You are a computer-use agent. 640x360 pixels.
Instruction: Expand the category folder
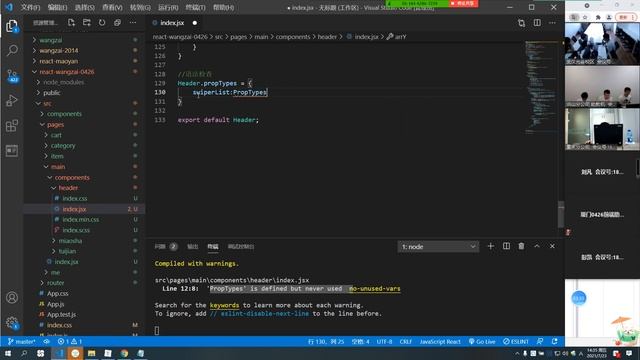63,146
